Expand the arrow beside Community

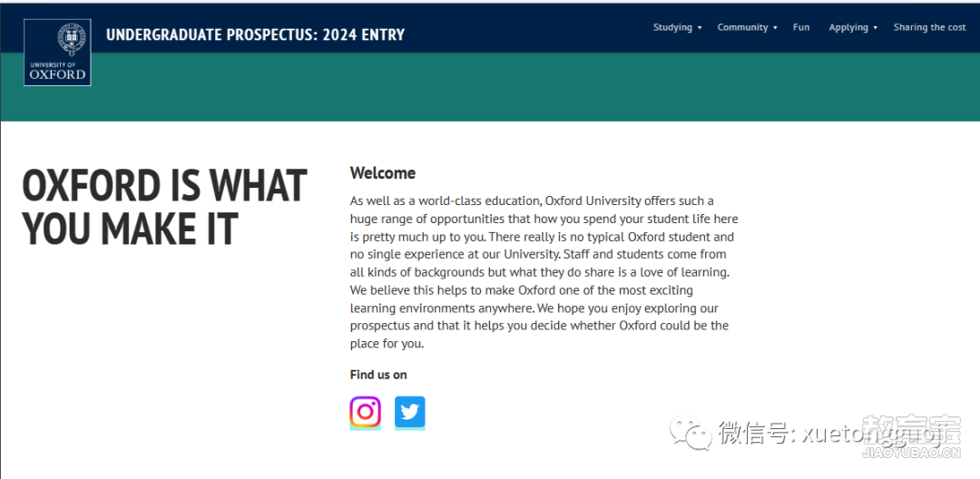point(775,28)
